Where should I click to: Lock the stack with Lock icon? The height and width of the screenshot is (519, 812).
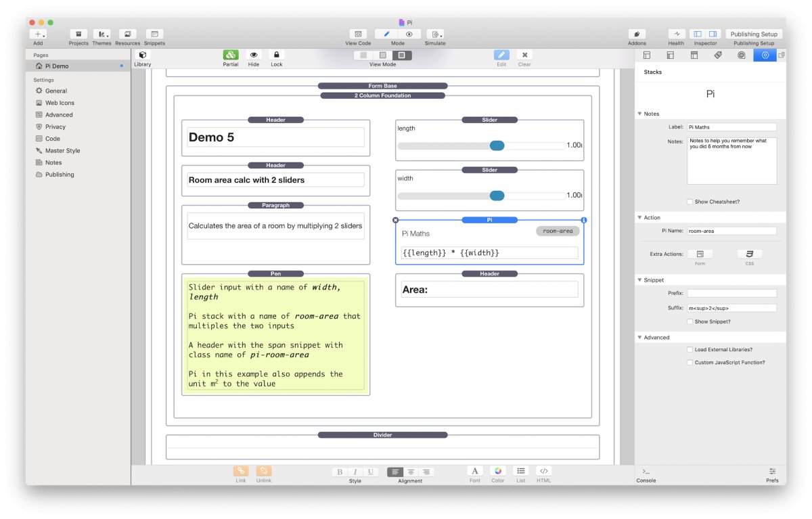click(x=276, y=55)
